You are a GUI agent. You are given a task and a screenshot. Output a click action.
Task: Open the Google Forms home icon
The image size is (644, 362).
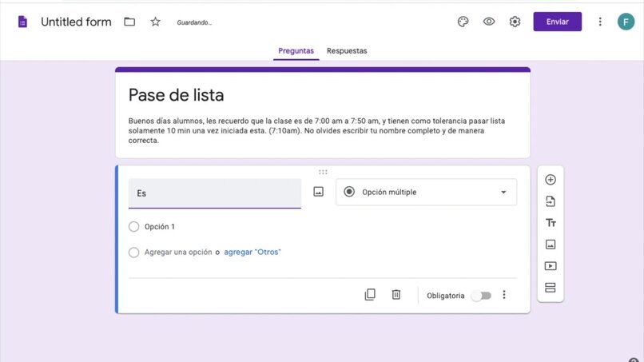(x=22, y=22)
